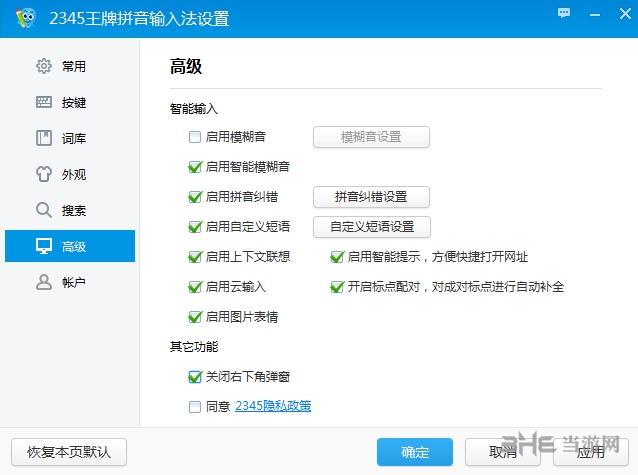Tick the 同意 privacy policy checkbox
This screenshot has height=475, width=638.
(195, 407)
